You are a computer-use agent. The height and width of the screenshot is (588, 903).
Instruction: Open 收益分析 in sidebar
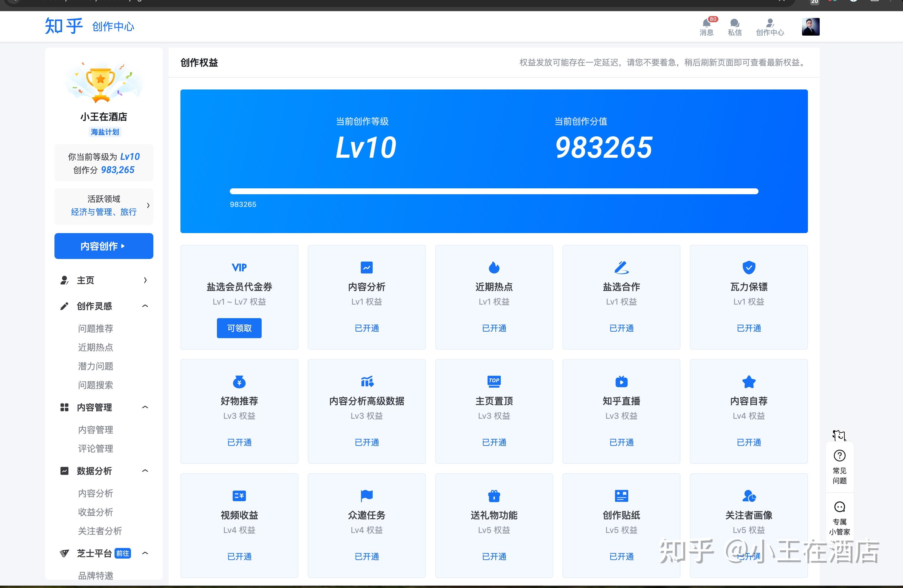(96, 512)
